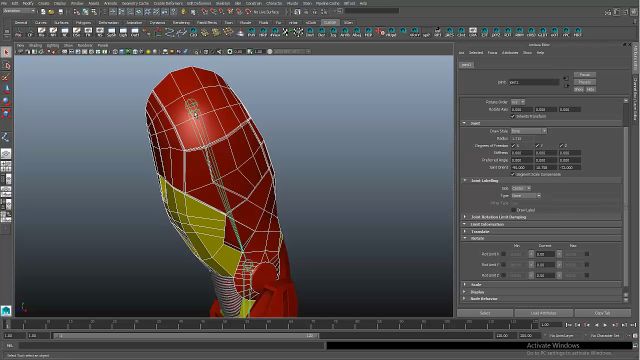Click the shelf icon labeled CRV
Viewport: 640px width, 360px height.
click(x=193, y=32)
